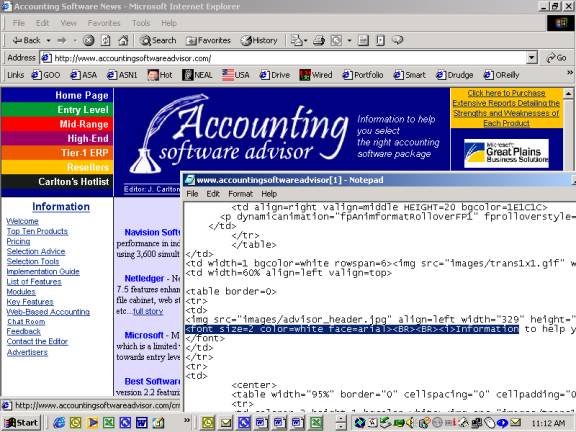Viewport: 576px width, 432px height.
Task: Open the Favorites pane in IE toolbar
Action: pyautogui.click(x=208, y=40)
